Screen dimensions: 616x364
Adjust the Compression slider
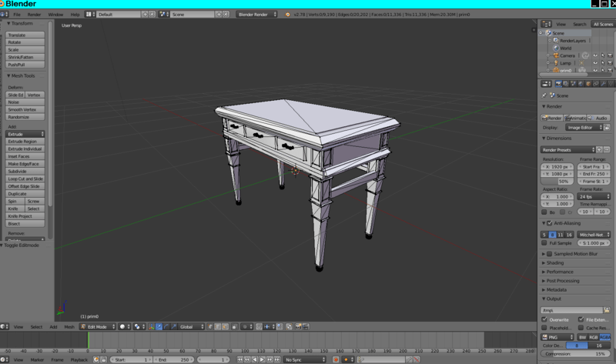[x=576, y=353]
